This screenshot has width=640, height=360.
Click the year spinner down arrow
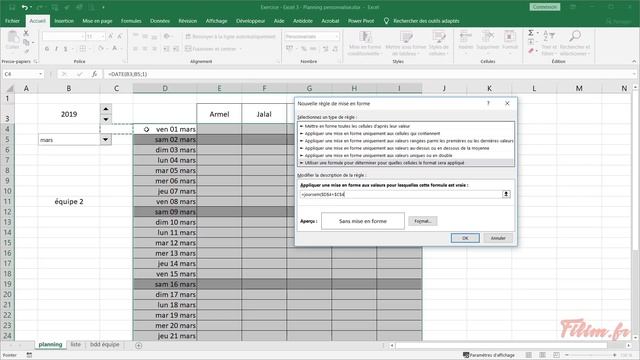106,119
